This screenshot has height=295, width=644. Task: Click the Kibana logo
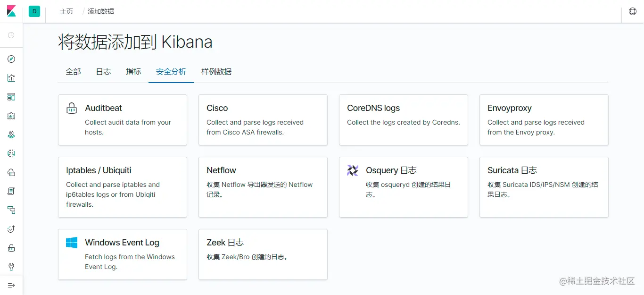click(11, 11)
